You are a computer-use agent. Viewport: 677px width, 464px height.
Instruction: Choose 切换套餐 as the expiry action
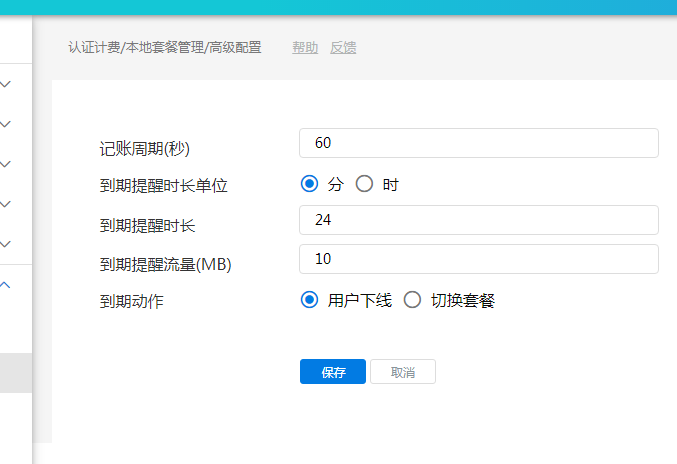(x=412, y=300)
